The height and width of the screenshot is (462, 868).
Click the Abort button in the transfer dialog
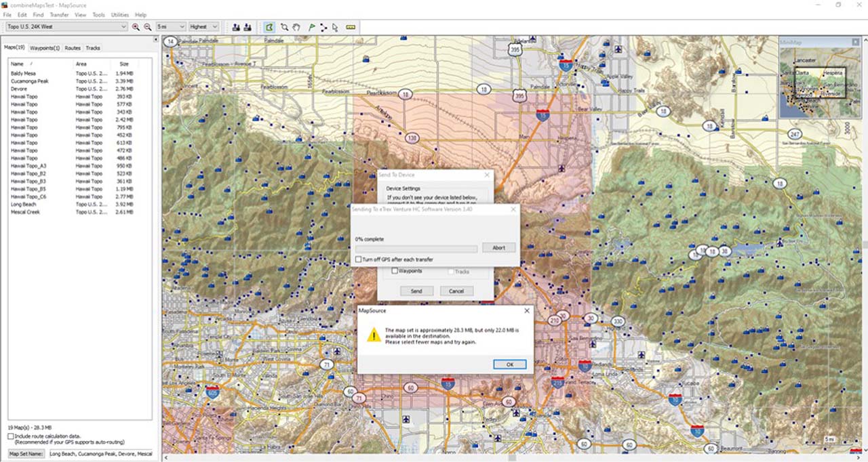coord(498,248)
